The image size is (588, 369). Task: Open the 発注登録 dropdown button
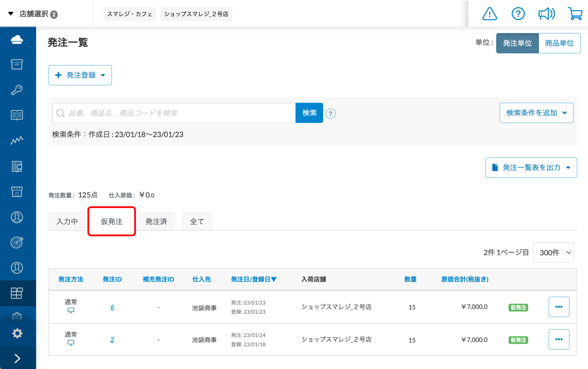click(80, 75)
